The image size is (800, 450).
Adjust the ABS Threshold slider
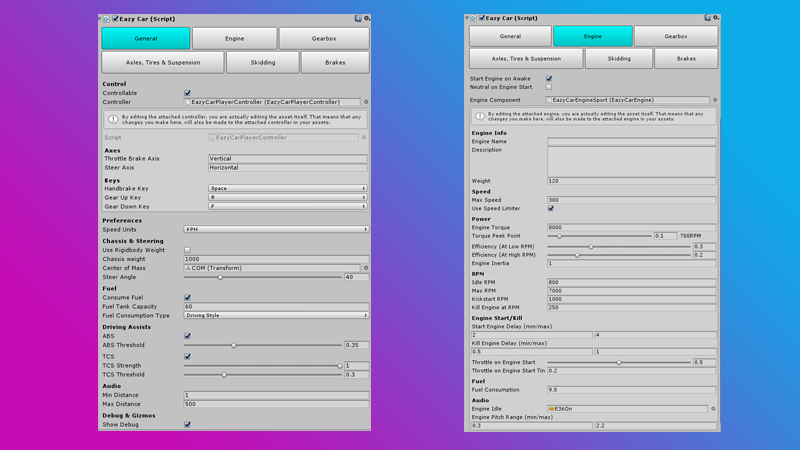coord(262,345)
